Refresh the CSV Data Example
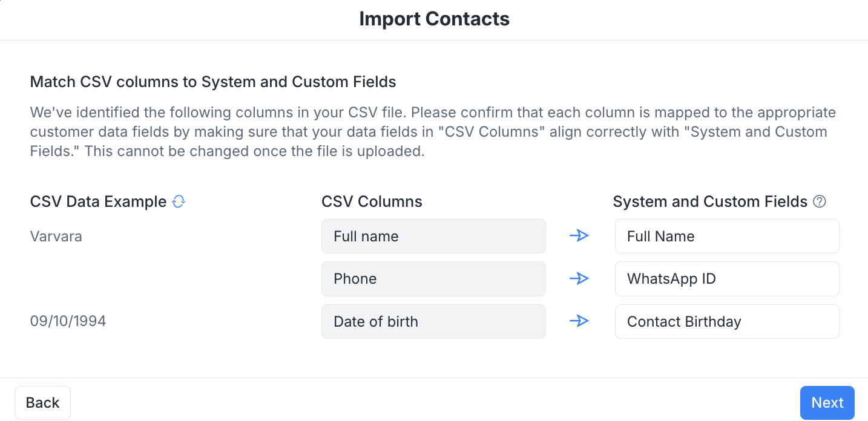 coord(179,201)
